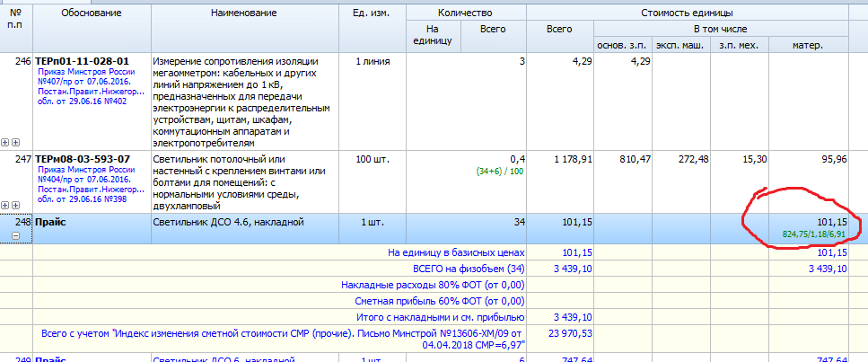Screen dimensions: 868x362
Task: Select the 'Количество' column group header
Action: coord(466,13)
